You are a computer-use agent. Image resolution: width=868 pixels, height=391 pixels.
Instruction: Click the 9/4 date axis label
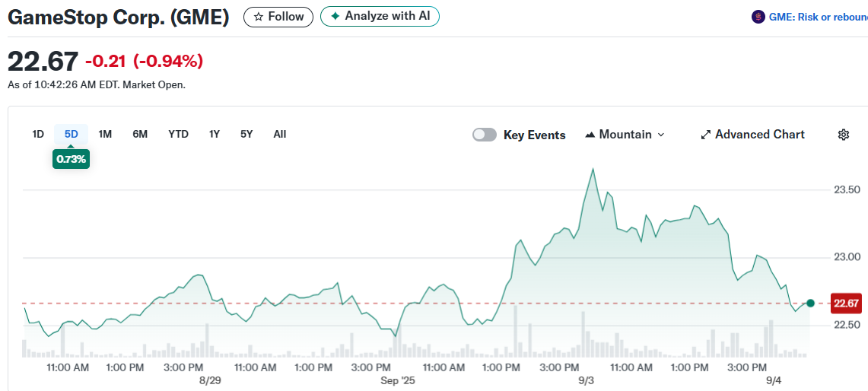[774, 381]
